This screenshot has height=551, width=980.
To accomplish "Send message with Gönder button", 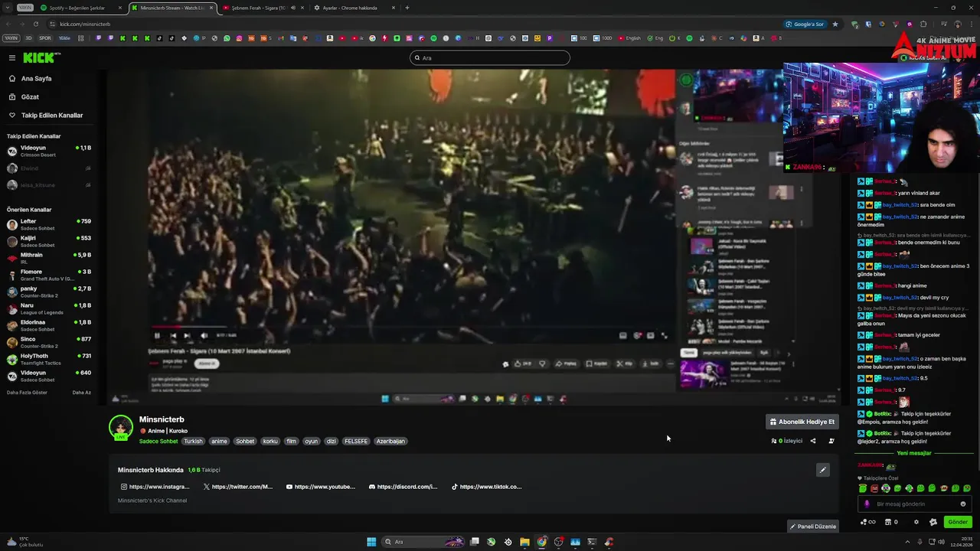I will pyautogui.click(x=958, y=522).
